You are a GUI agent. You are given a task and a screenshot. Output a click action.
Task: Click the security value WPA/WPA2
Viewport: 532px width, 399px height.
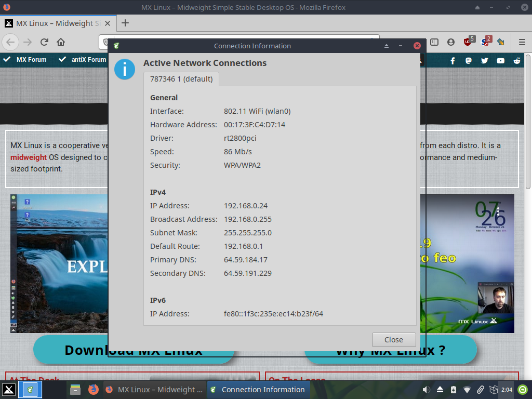[x=242, y=165]
